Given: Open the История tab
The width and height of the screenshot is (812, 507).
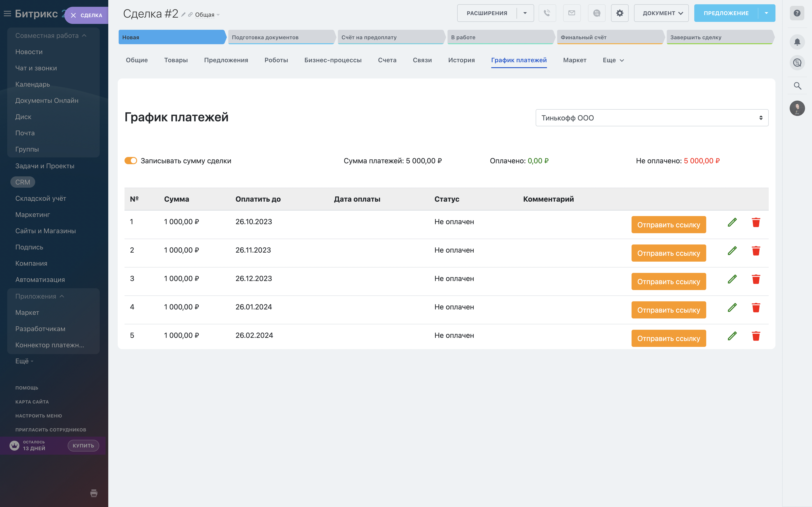Looking at the screenshot, I should (461, 60).
